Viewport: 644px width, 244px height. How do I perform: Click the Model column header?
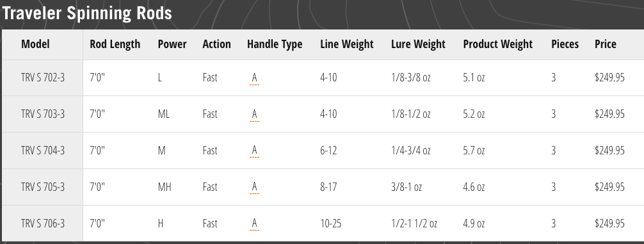pyautogui.click(x=35, y=44)
